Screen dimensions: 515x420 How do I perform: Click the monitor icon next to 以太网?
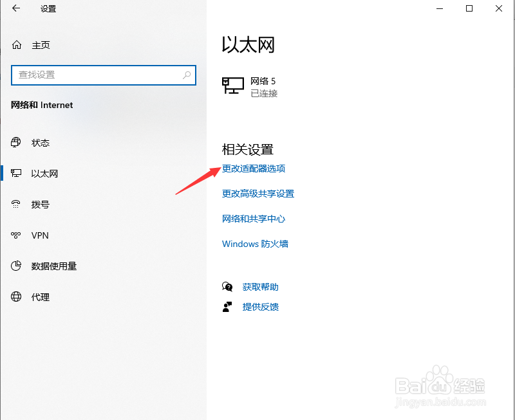[x=15, y=173]
